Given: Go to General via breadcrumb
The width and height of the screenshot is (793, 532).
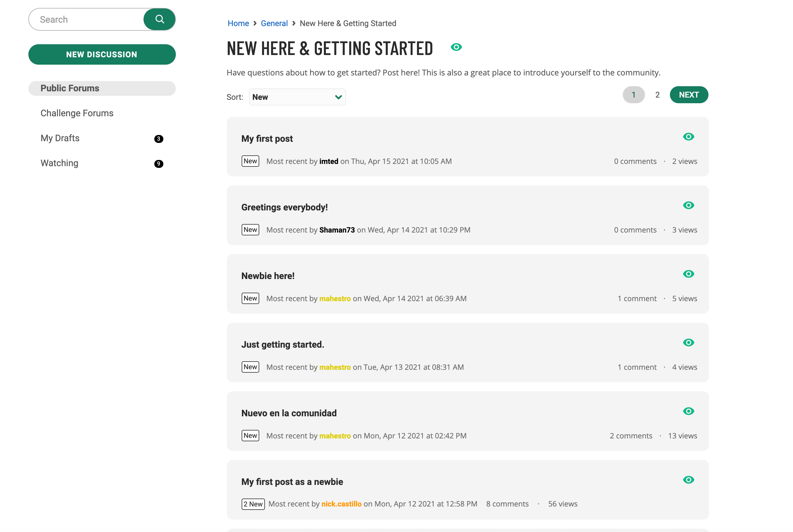Looking at the screenshot, I should click(x=274, y=24).
